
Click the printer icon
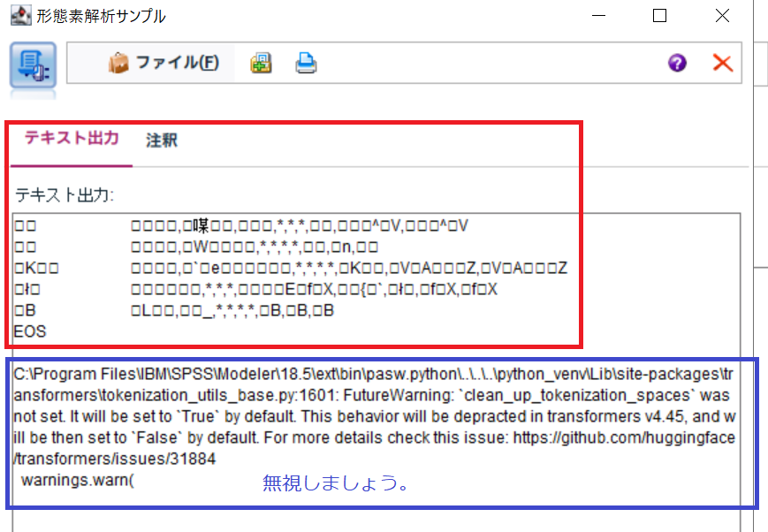click(x=306, y=64)
